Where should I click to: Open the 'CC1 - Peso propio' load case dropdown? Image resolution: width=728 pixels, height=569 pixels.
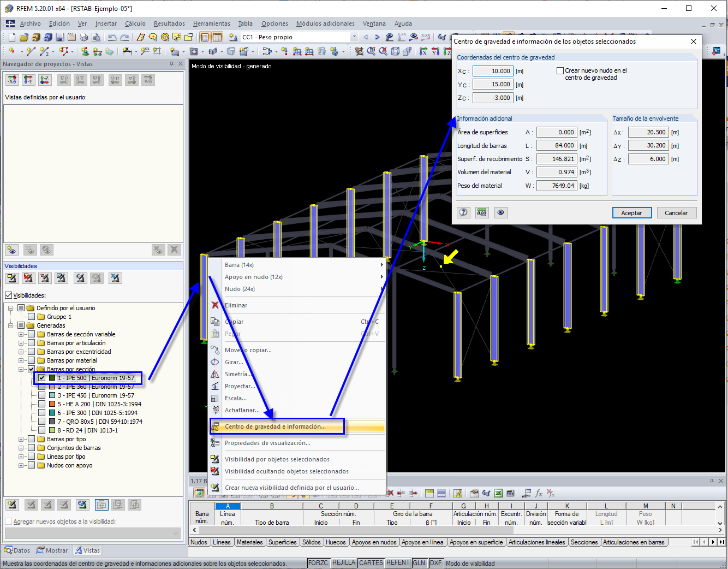pos(354,37)
